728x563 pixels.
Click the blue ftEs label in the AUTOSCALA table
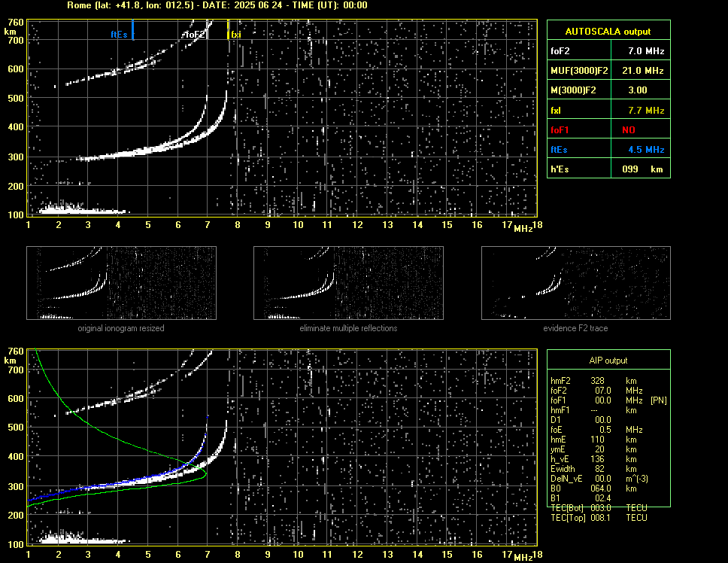pyautogui.click(x=559, y=150)
